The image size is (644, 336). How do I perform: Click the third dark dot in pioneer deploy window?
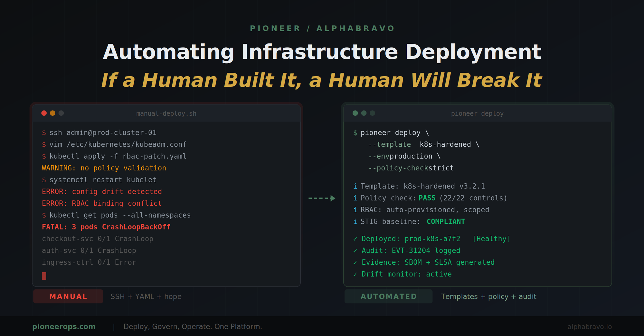373,113
